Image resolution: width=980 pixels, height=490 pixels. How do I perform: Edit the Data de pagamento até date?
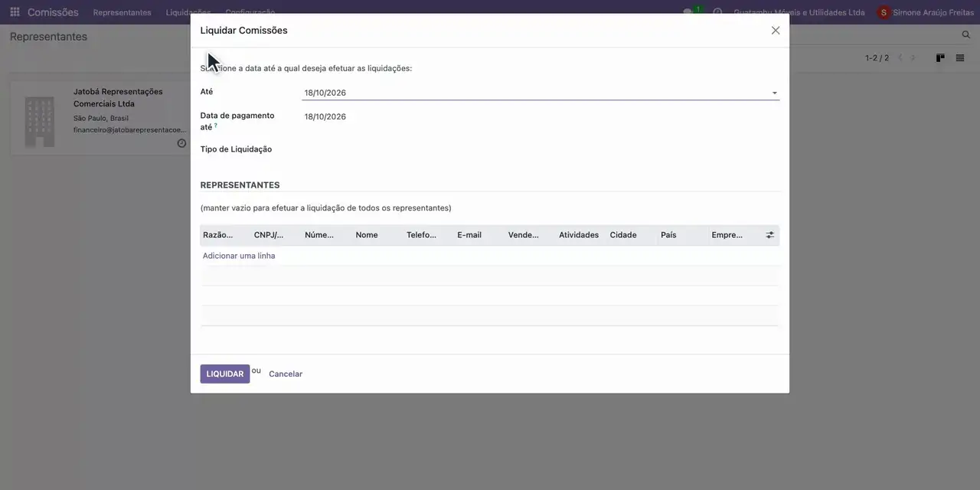(x=325, y=116)
